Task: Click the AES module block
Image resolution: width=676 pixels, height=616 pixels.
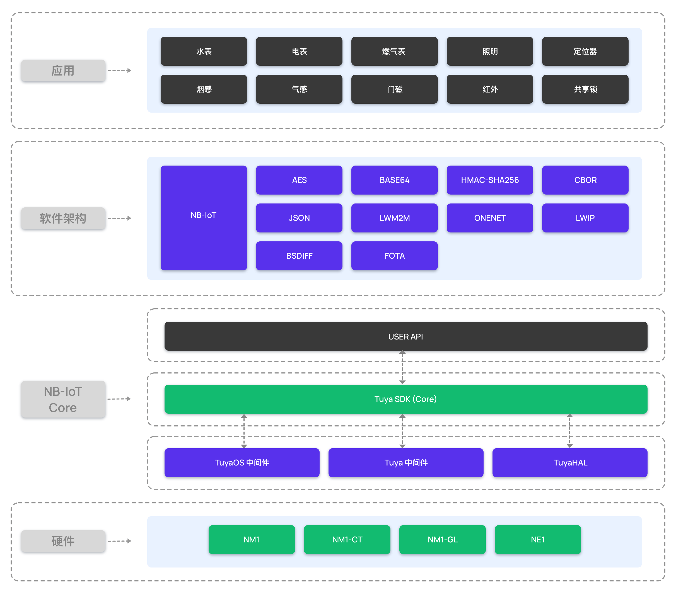Action: coord(299,180)
